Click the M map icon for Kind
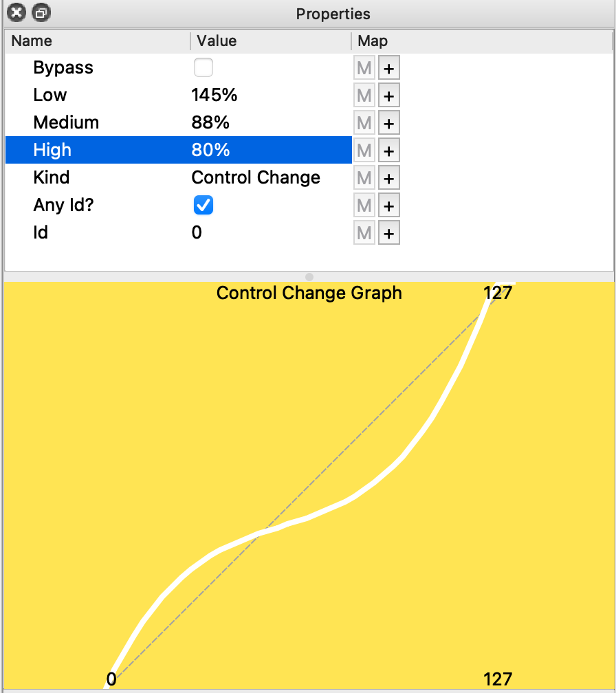616x693 pixels. click(x=364, y=178)
